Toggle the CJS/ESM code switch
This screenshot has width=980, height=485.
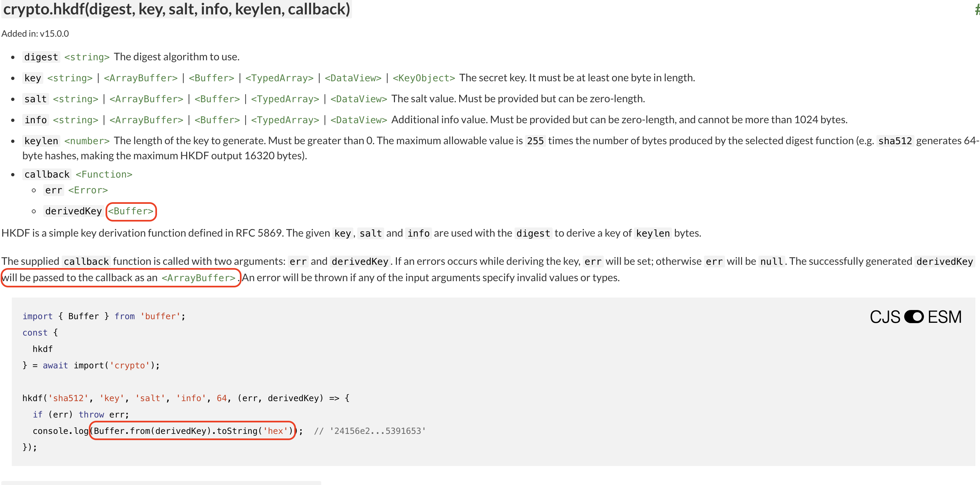click(x=914, y=317)
